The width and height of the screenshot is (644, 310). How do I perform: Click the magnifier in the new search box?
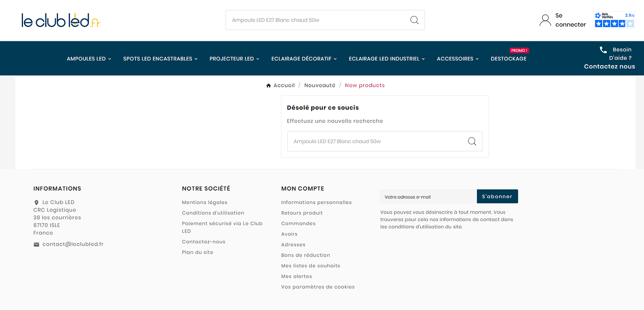coord(472,142)
